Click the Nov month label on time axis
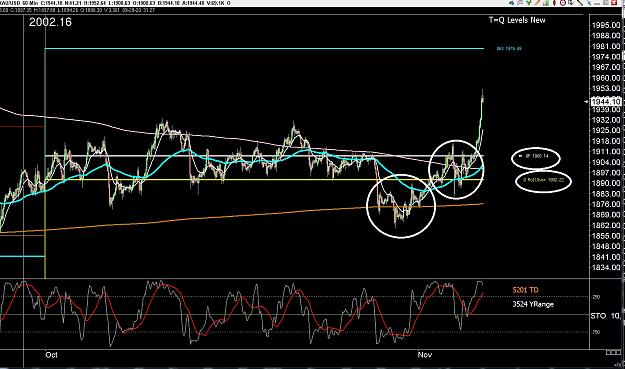The width and height of the screenshot is (625, 369). tap(425, 355)
